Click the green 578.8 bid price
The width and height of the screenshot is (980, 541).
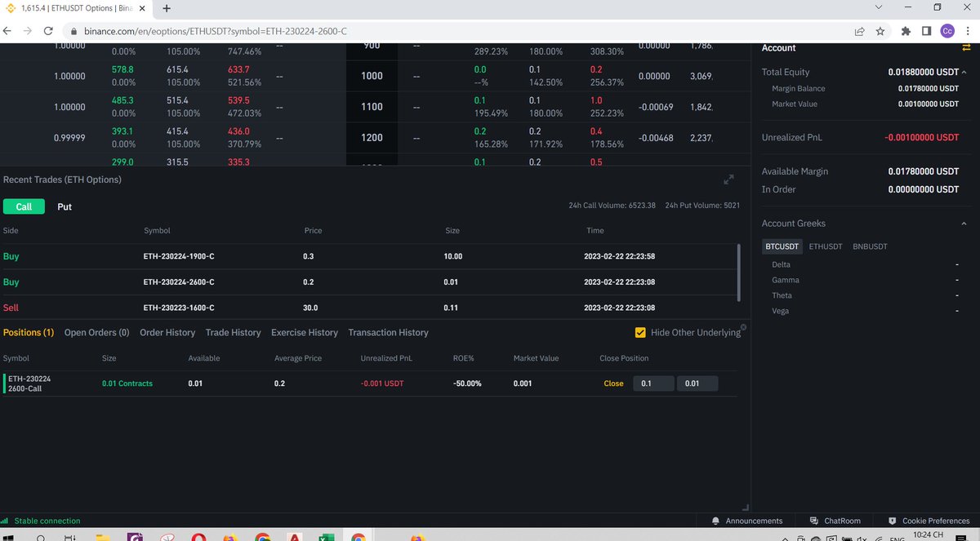click(122, 70)
